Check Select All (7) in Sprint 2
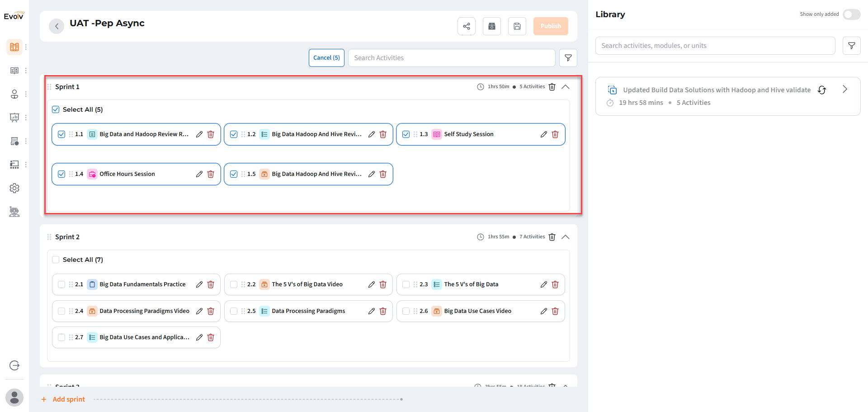 coord(56,260)
